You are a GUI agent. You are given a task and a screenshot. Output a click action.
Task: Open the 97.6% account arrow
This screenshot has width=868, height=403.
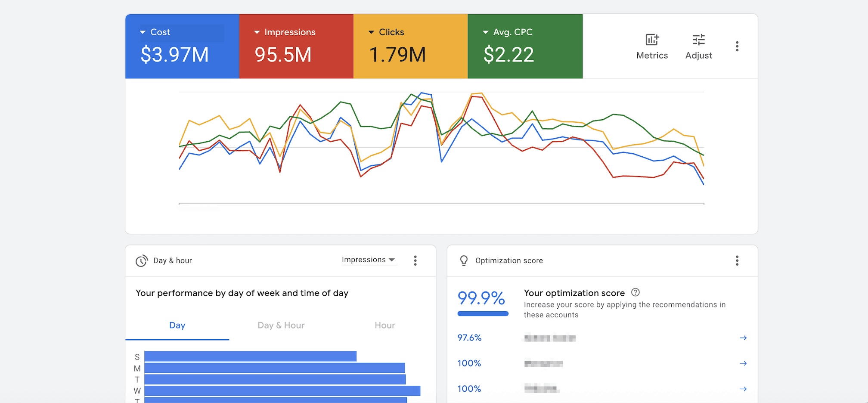click(x=743, y=338)
